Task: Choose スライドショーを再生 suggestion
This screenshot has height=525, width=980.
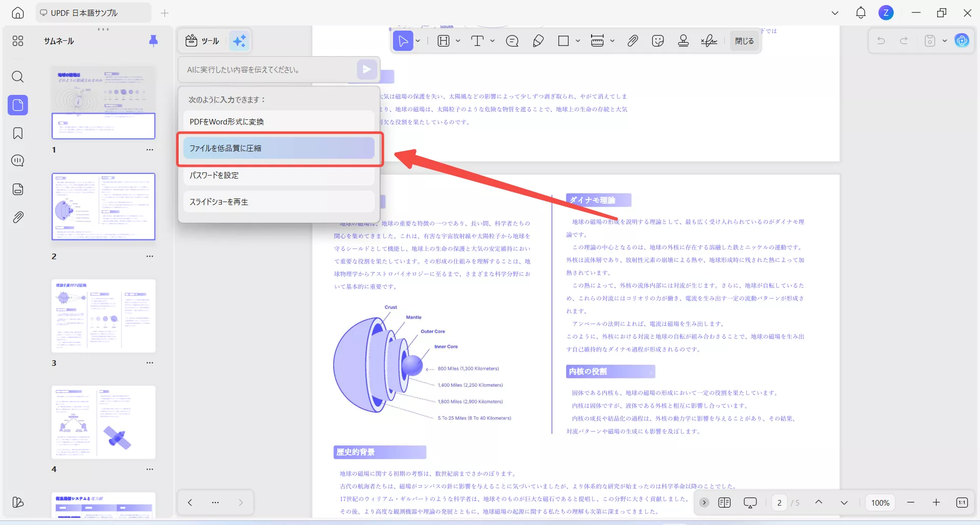Action: click(x=279, y=202)
